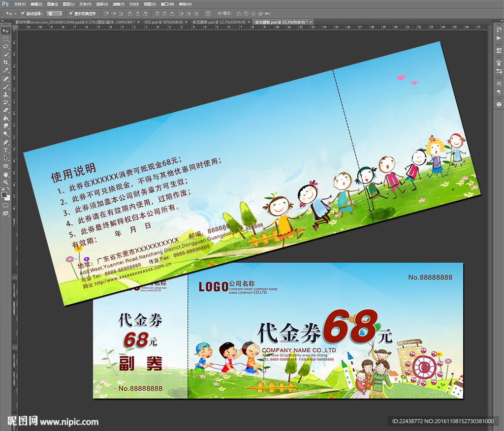Select the Rounded Rectangle shape tool
The image size is (504, 431).
point(6,166)
